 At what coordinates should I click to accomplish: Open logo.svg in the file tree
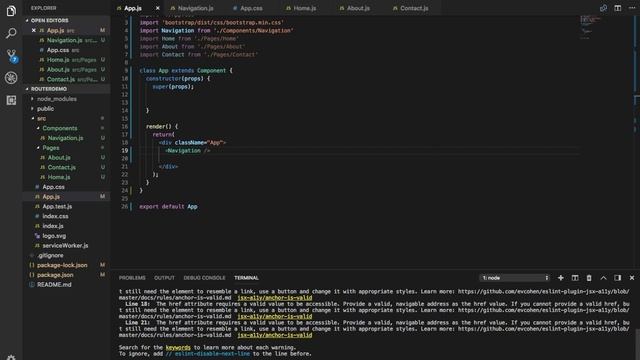pos(54,236)
